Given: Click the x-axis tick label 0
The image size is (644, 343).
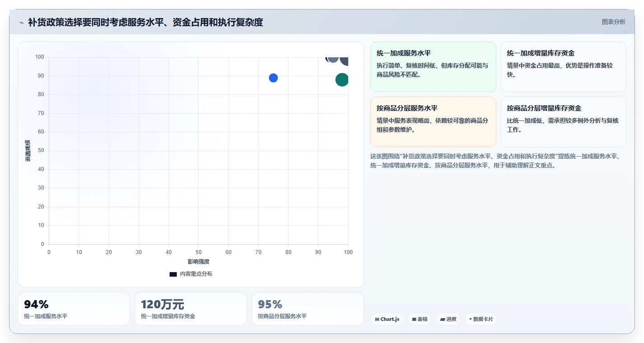Looking at the screenshot, I should click(49, 252).
